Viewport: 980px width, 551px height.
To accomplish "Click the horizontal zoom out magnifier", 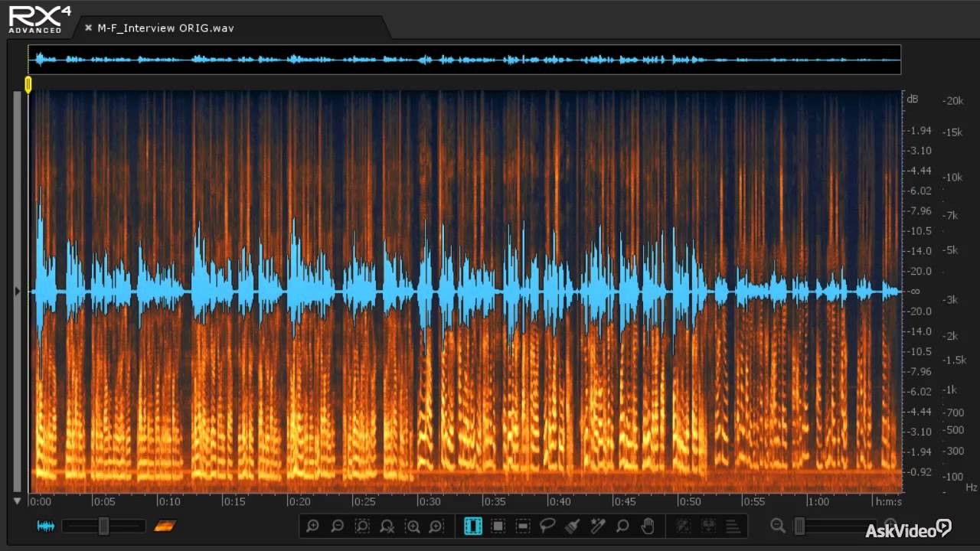I will tap(778, 526).
